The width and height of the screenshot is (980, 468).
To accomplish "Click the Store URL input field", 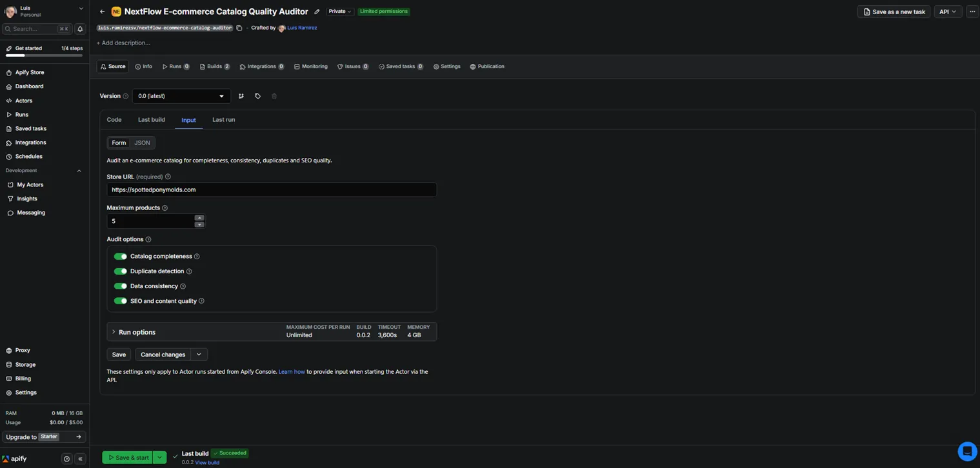I will [272, 190].
